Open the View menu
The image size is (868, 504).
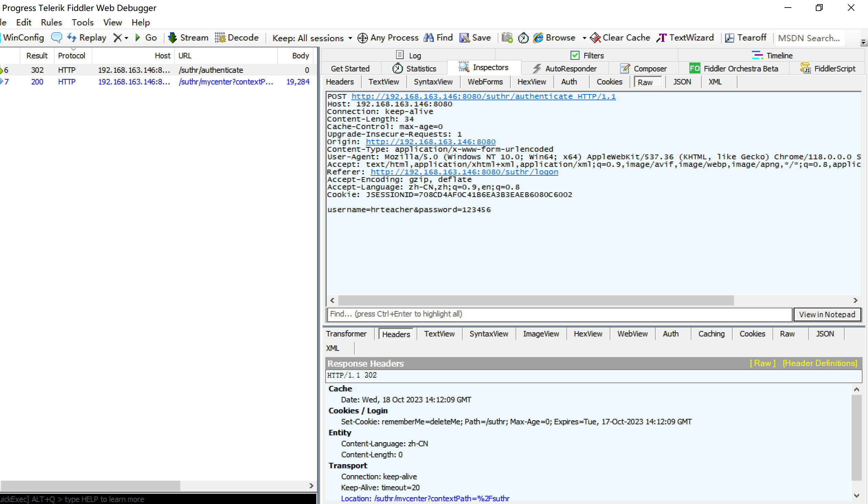pyautogui.click(x=113, y=22)
